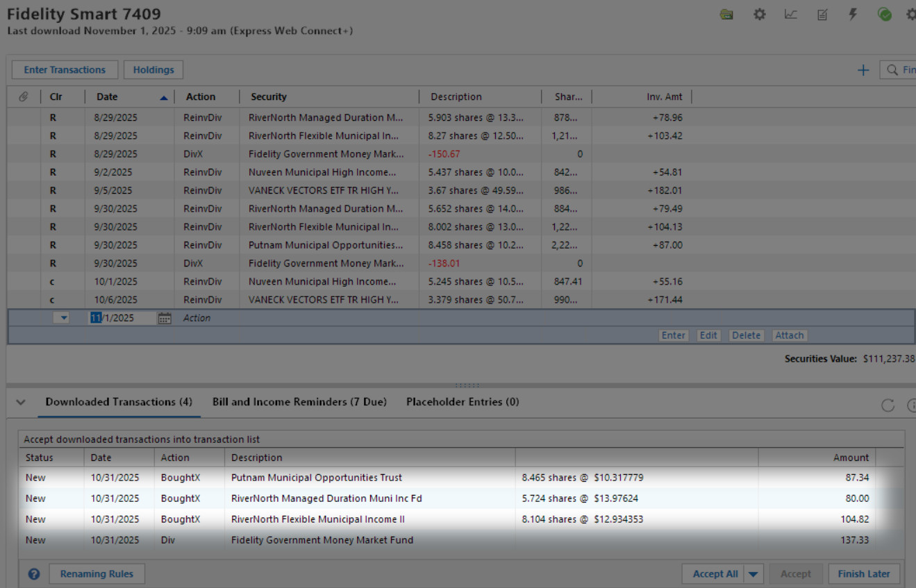Click the +182.01 invested amount
This screenshot has width=916, height=588.
(665, 190)
